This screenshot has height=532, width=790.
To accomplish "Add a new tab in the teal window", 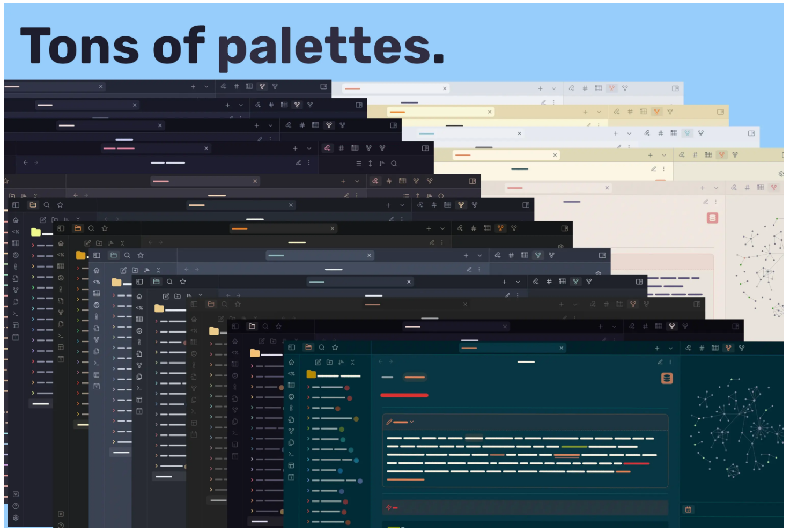I will tap(657, 349).
